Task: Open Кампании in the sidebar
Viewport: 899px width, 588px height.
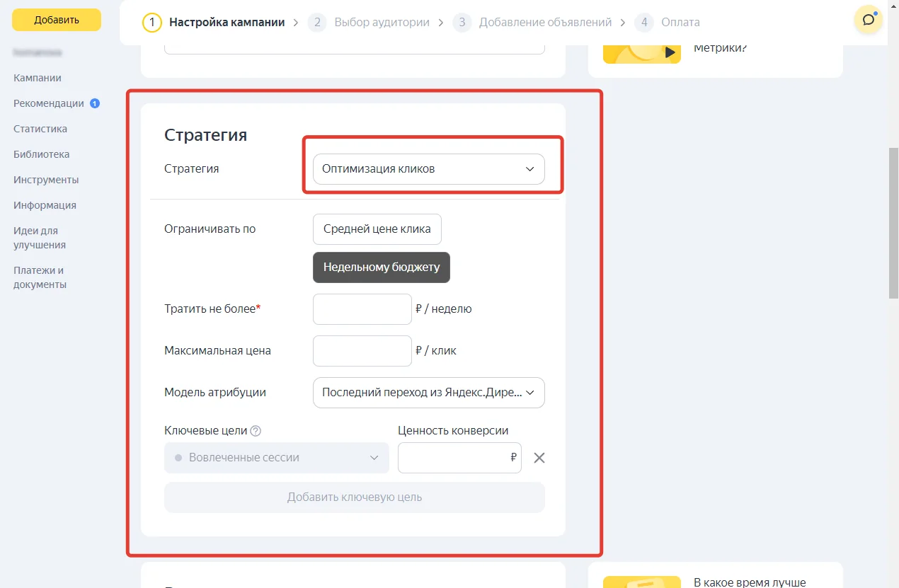Action: pos(38,78)
